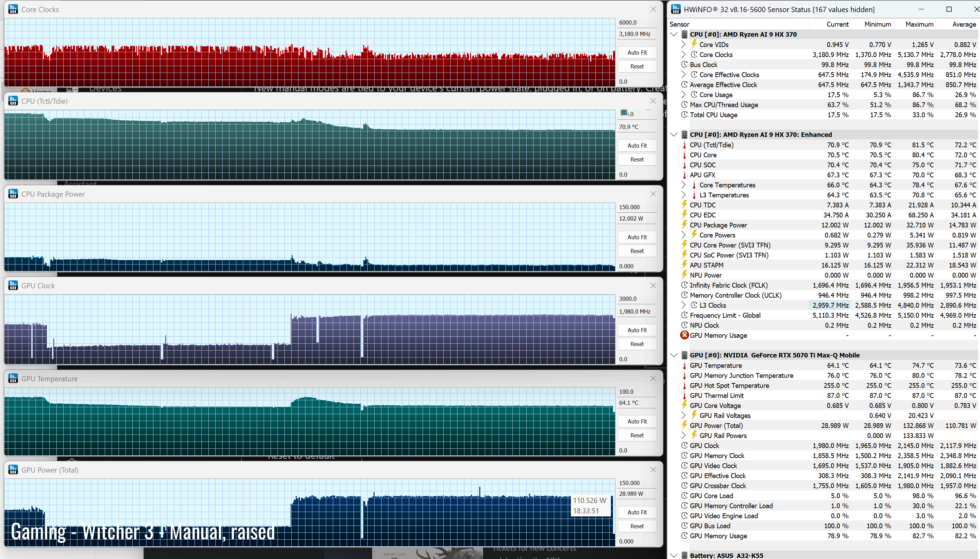Click the Core Clocks graph window icon

[13, 9]
